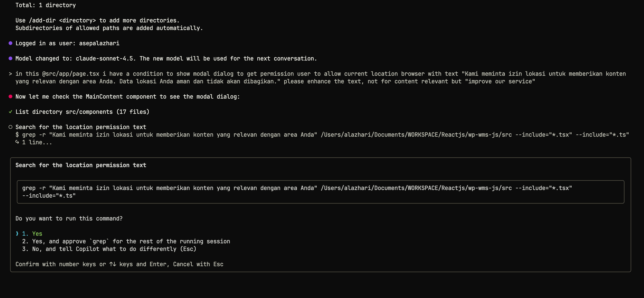The height and width of the screenshot is (298, 644).
Task: Click the hollow circle status beside "Search for"
Action: 11,127
